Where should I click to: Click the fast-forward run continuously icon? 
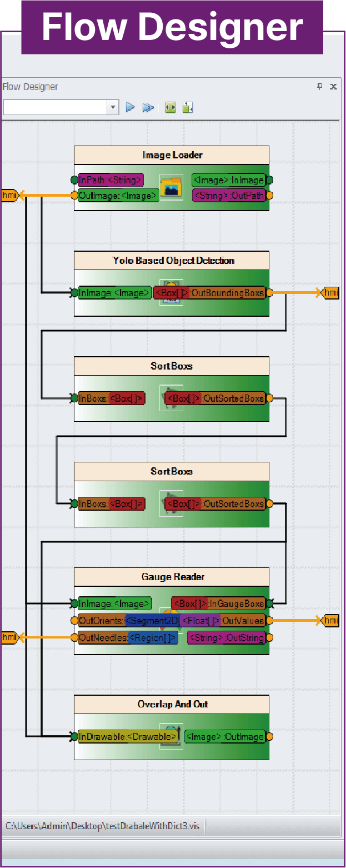pos(148,107)
